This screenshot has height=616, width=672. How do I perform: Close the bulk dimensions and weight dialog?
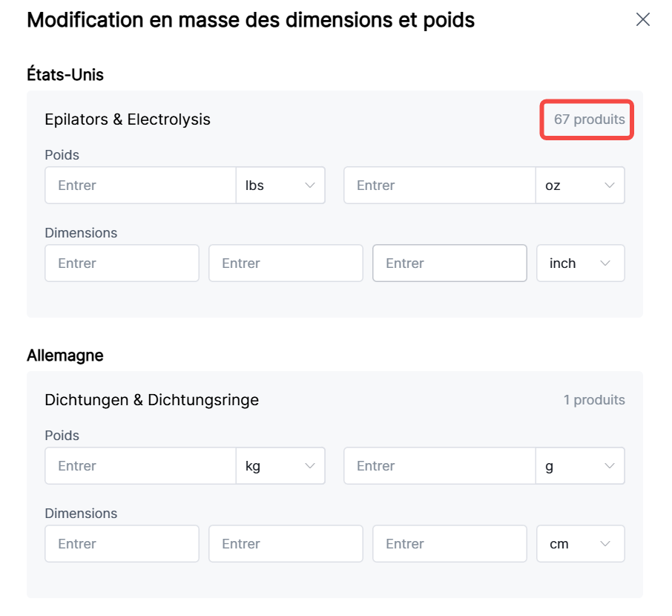click(x=643, y=20)
